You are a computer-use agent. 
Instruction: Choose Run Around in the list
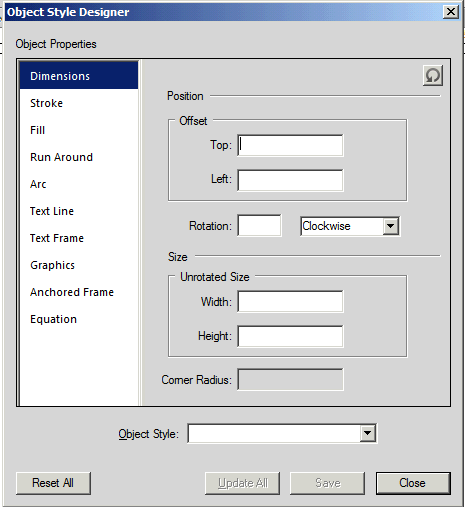(79, 157)
